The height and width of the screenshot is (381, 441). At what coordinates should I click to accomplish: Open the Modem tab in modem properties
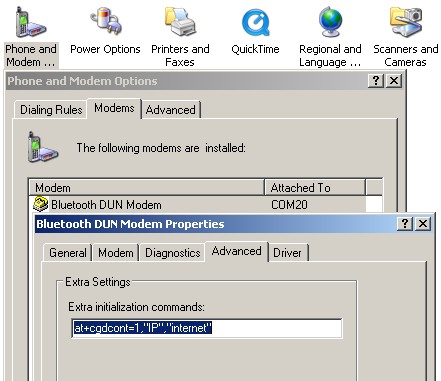click(x=116, y=253)
